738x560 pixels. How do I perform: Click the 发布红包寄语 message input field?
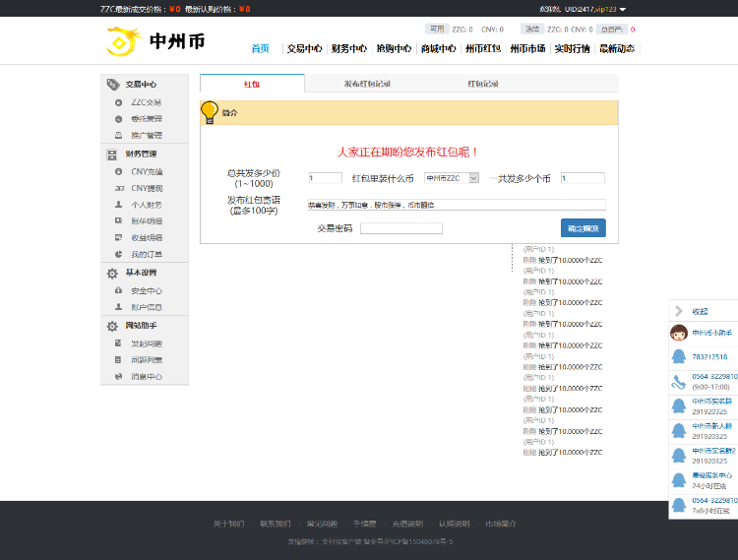(x=457, y=205)
